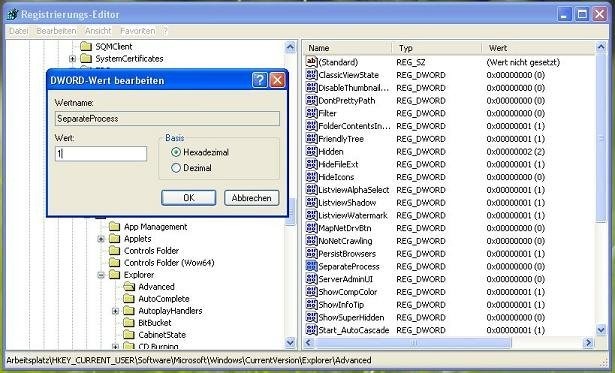The height and width of the screenshot is (373, 615).
Task: Close the DWORD-Wert bearbeiten dialog
Action: 277,80
